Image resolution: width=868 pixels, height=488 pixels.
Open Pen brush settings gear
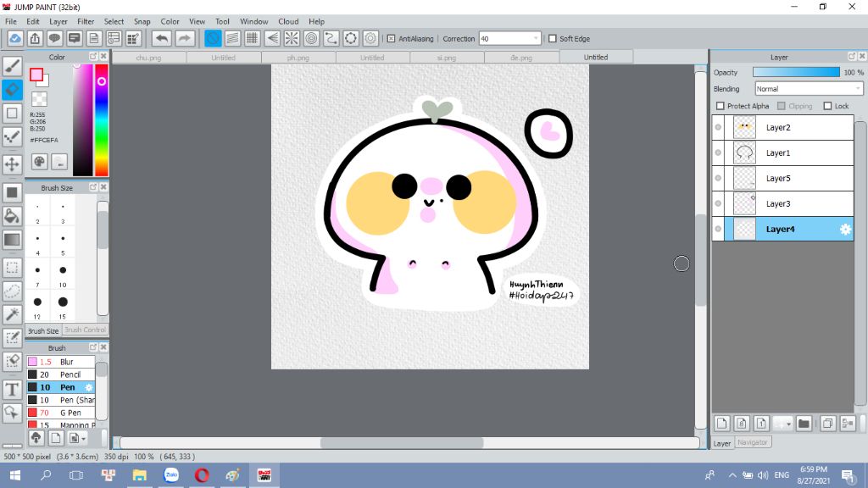88,387
